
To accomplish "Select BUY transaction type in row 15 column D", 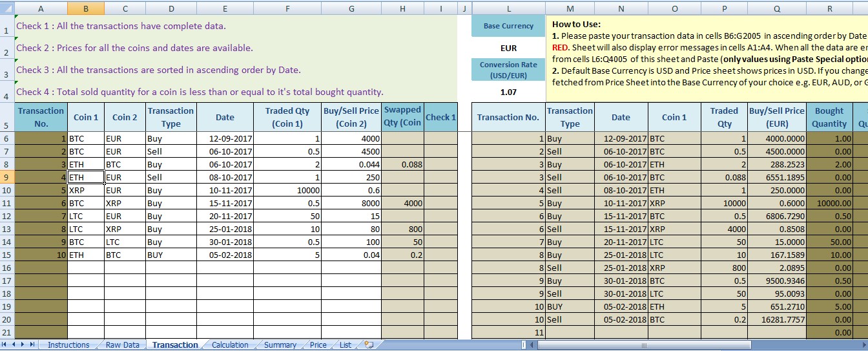I will click(171, 255).
